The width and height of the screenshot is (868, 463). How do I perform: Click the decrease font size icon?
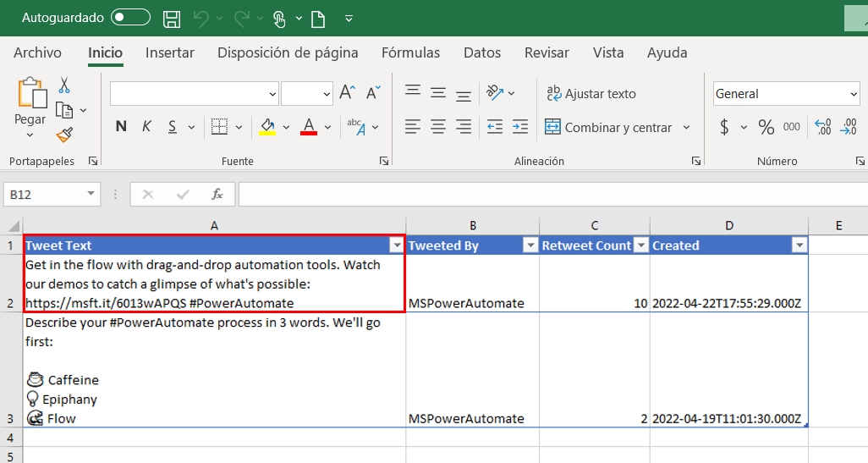374,92
